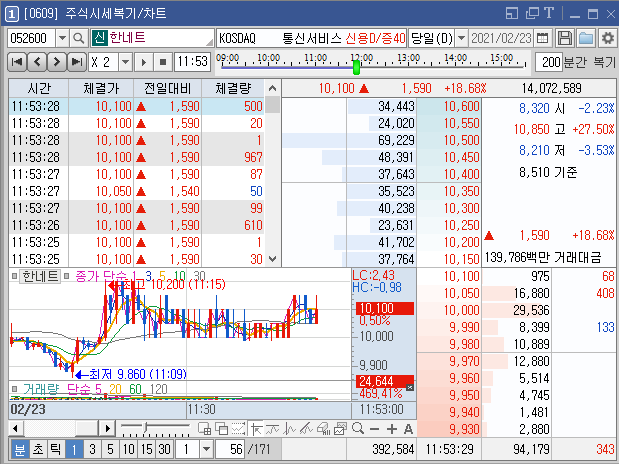Open custom interval dropdown beside value 1

pyautogui.click(x=206, y=449)
